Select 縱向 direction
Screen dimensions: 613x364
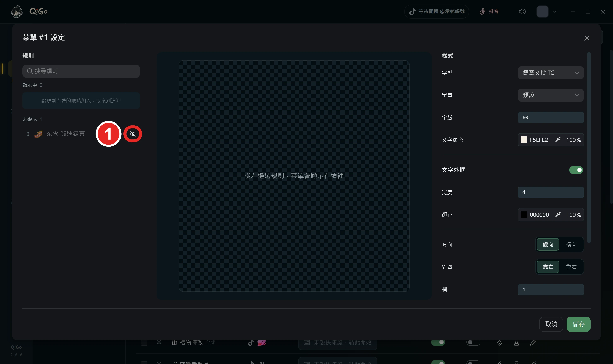(548, 244)
